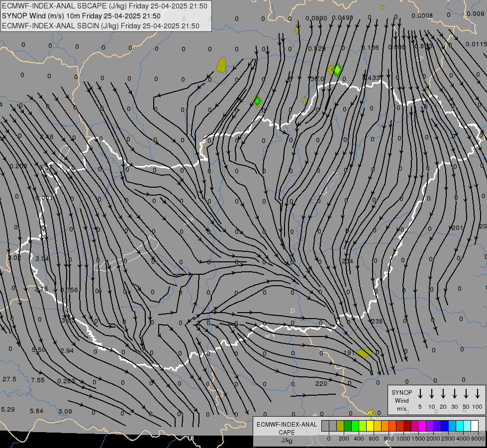The image size is (487, 448).
Task: Click the map value 238
Action: pyautogui.click(x=377, y=321)
